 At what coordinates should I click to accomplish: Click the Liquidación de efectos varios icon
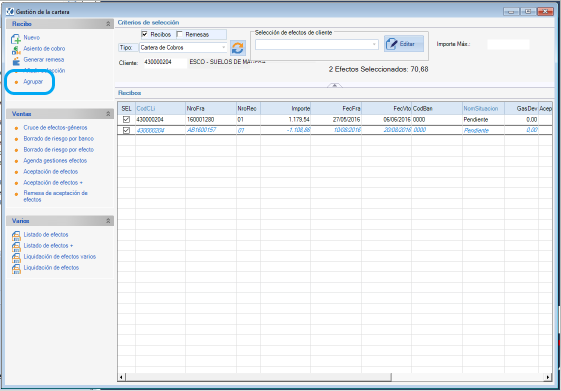coord(16,258)
